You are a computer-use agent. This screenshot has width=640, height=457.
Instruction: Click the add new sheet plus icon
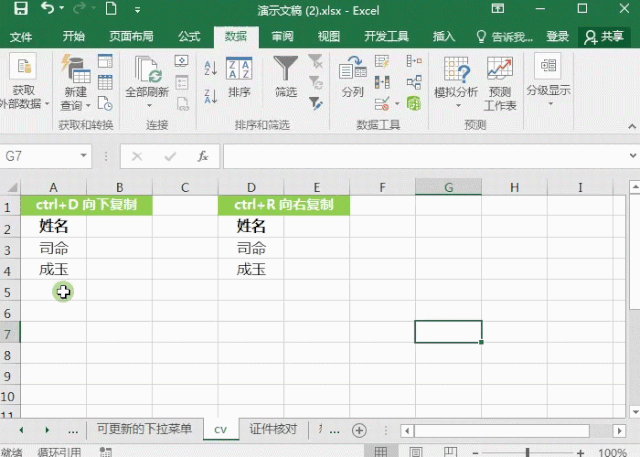click(x=359, y=430)
